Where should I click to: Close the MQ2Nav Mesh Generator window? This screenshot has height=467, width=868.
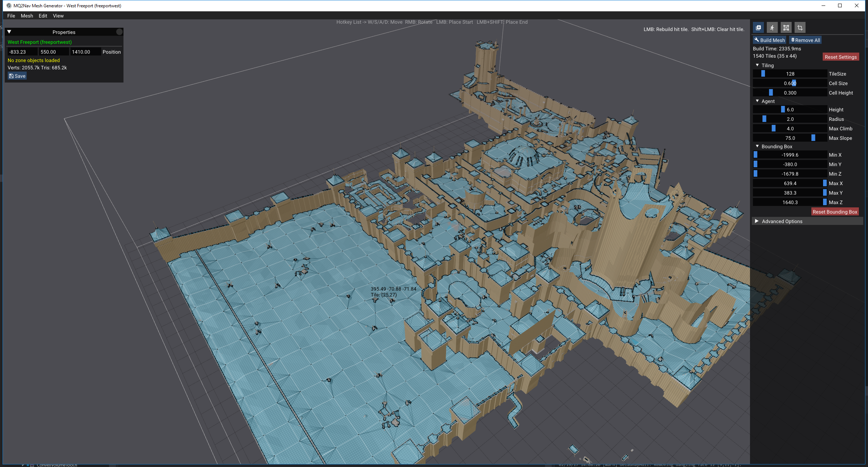(x=857, y=5)
